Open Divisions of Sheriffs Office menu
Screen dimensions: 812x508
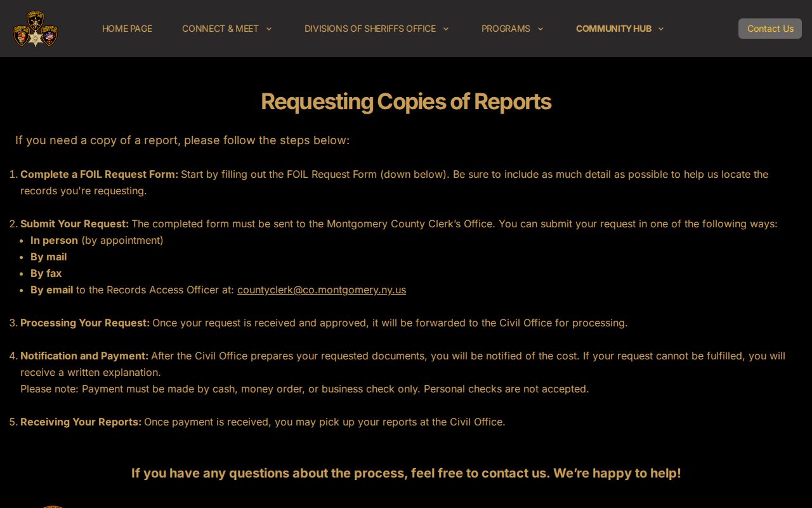click(x=370, y=29)
